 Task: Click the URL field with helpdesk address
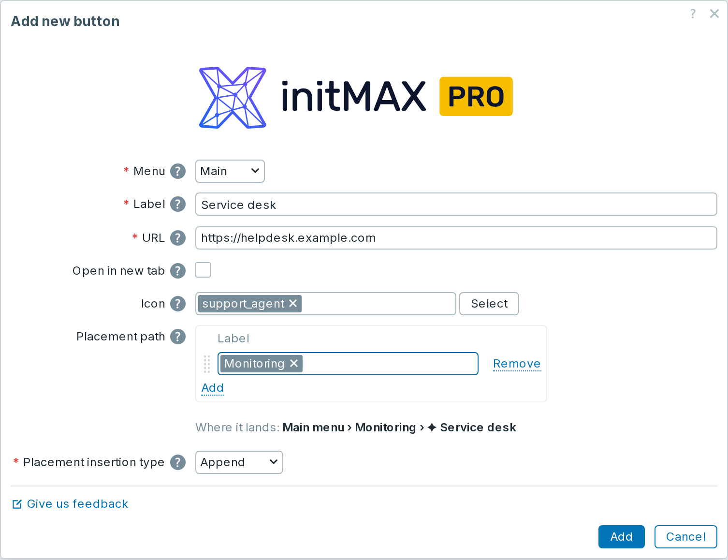coord(456,238)
